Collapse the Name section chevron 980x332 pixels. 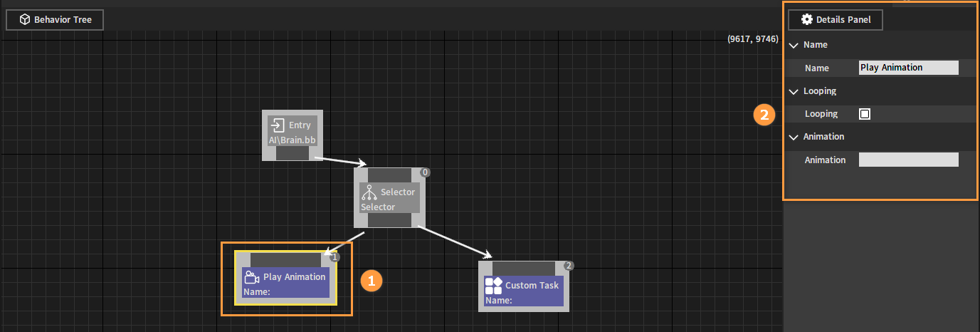[x=794, y=45]
